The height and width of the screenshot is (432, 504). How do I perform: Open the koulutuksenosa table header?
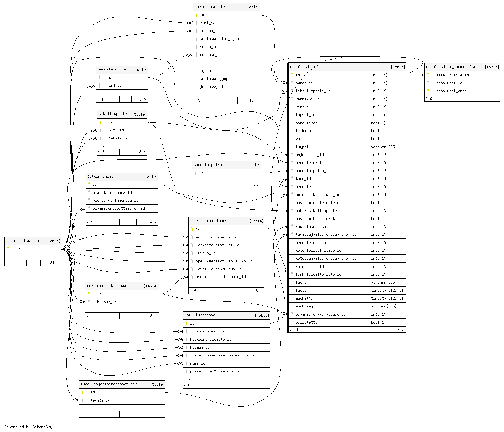click(x=200, y=315)
